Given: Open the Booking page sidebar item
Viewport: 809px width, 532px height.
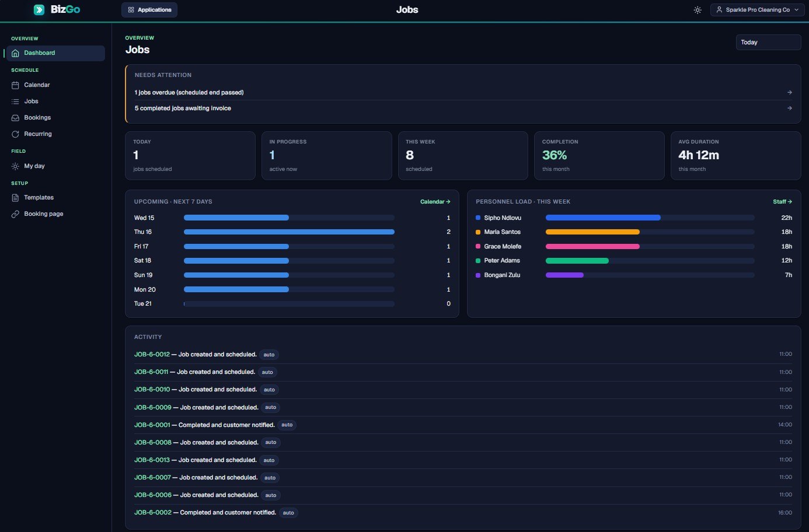Looking at the screenshot, I should [55, 214].
